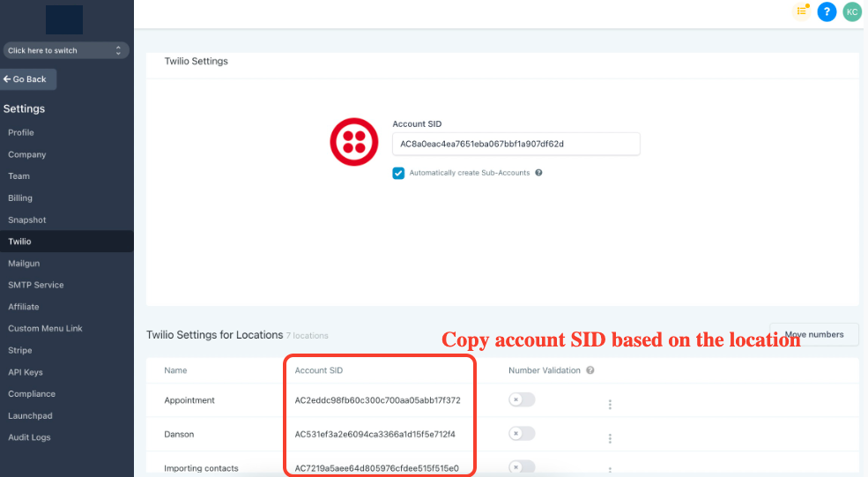This screenshot has height=477, width=868.
Task: Toggle Number Validation for Appointment
Action: click(x=522, y=399)
